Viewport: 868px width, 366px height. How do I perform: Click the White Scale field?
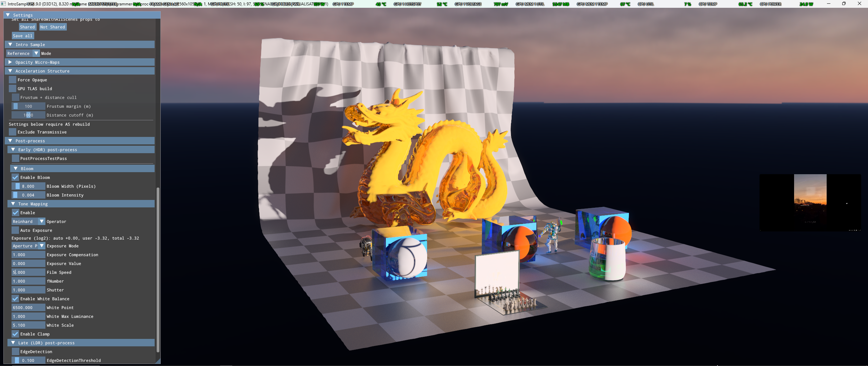[x=28, y=325]
